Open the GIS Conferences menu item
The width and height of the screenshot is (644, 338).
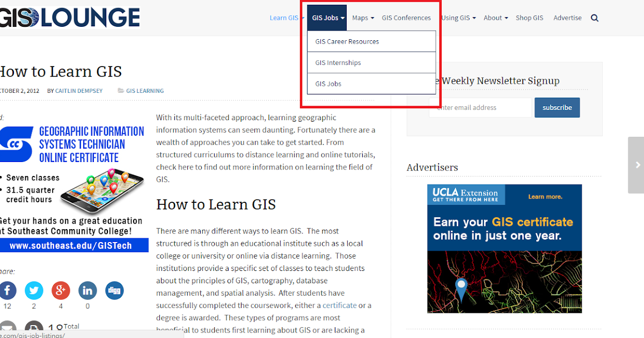pyautogui.click(x=406, y=18)
